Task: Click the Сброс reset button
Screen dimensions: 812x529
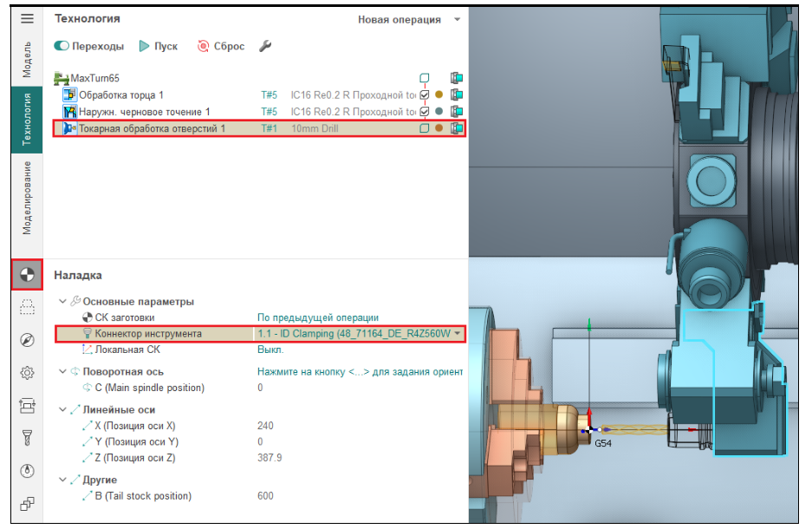Action: coord(221,46)
